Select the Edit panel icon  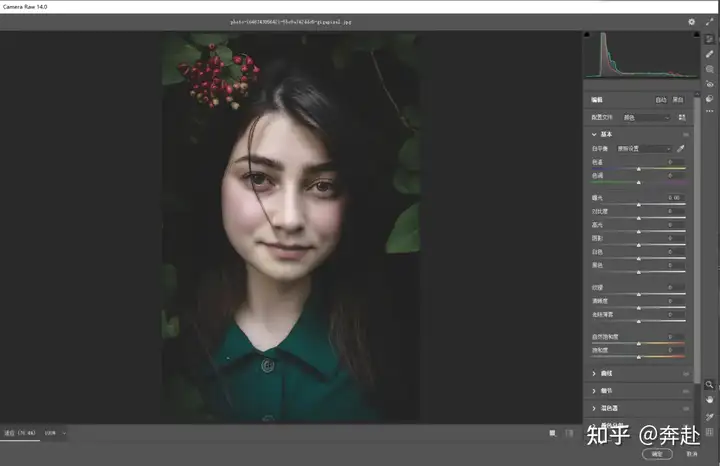pos(709,39)
